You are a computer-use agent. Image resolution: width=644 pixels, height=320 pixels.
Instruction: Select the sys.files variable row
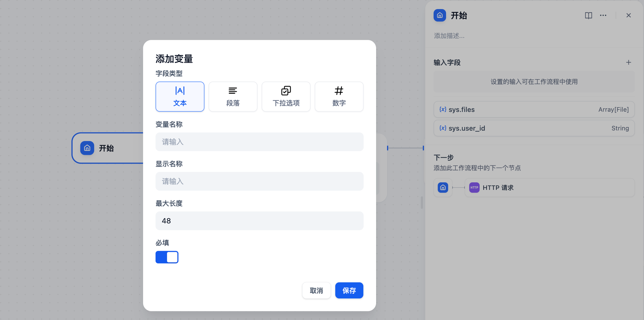pyautogui.click(x=534, y=109)
